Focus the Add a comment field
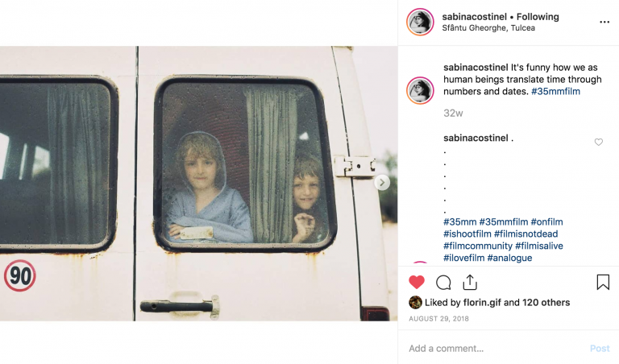The height and width of the screenshot is (364, 619). [x=496, y=349]
